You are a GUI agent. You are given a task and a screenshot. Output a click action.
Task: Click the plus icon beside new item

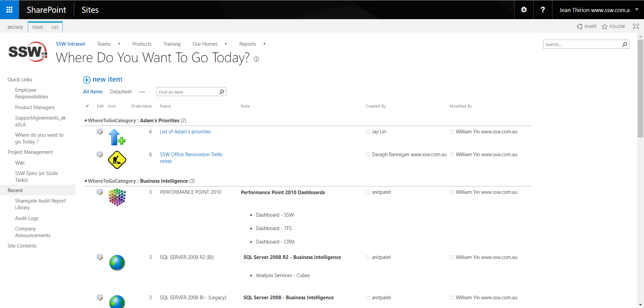pos(87,80)
